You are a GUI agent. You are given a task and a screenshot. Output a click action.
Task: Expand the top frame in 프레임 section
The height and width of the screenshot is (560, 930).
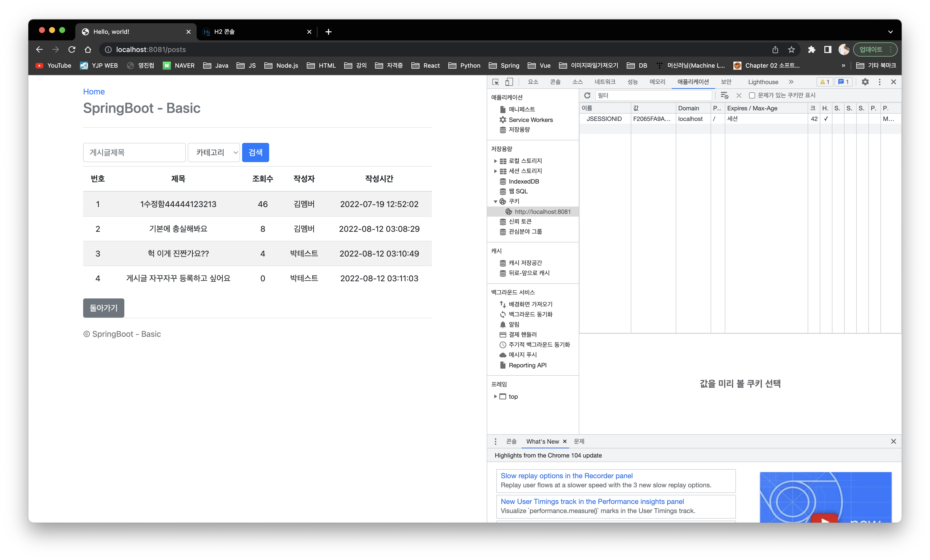point(496,396)
